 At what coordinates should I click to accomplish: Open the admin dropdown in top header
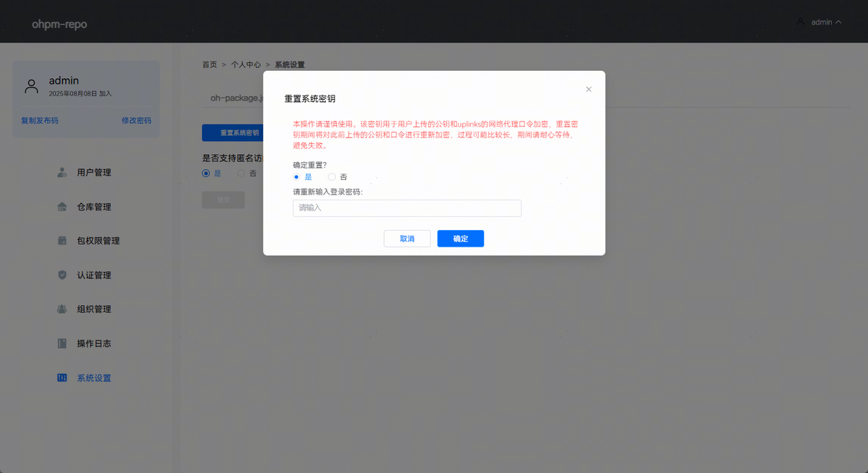[820, 22]
